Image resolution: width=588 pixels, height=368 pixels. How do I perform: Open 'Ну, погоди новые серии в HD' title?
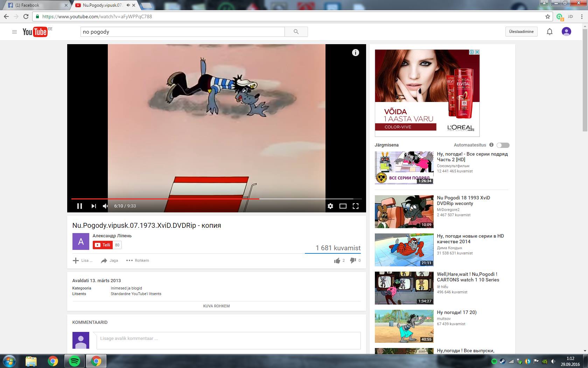point(470,239)
